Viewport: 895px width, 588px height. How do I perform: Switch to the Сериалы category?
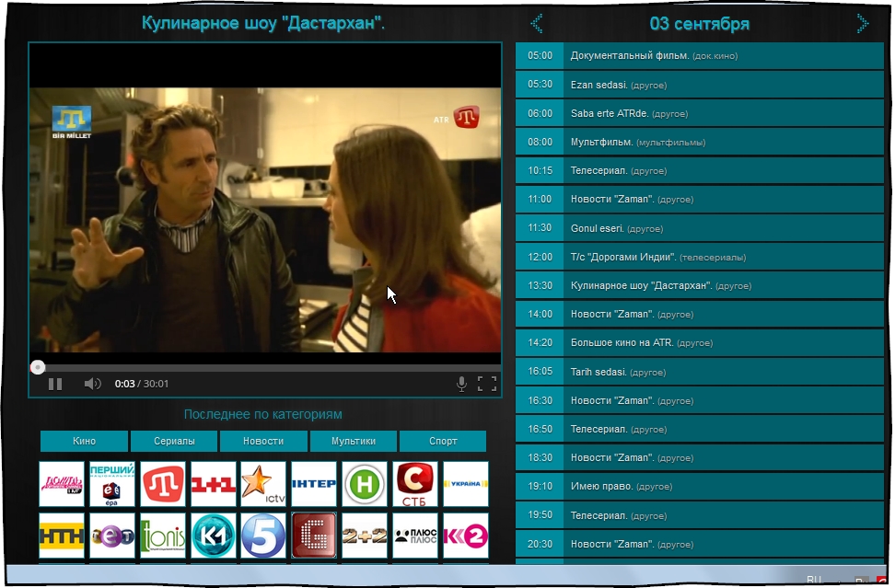(173, 441)
